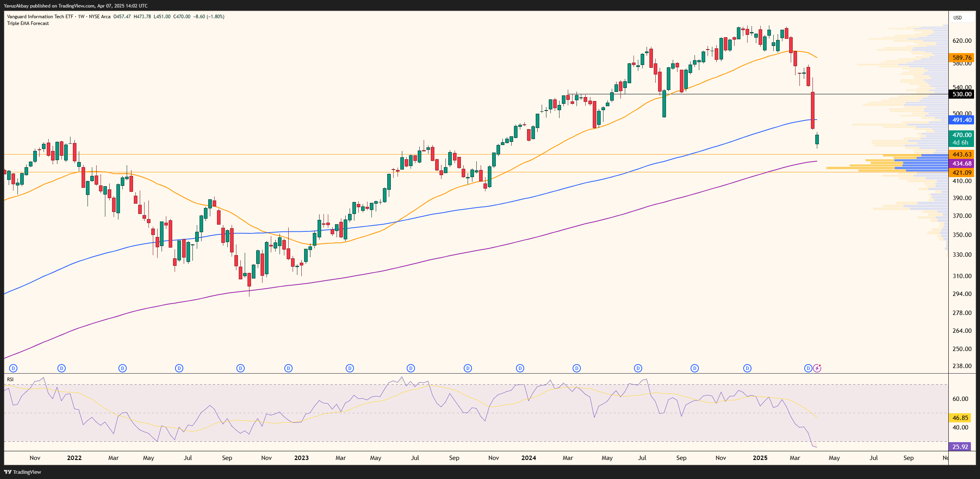Screen dimensions: 980x479
Task: Click the RSI label in the lower pane
Action: tap(11, 379)
